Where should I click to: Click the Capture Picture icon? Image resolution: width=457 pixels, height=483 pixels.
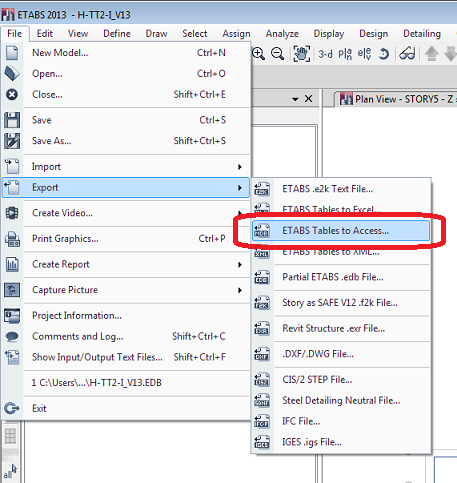click(12, 290)
